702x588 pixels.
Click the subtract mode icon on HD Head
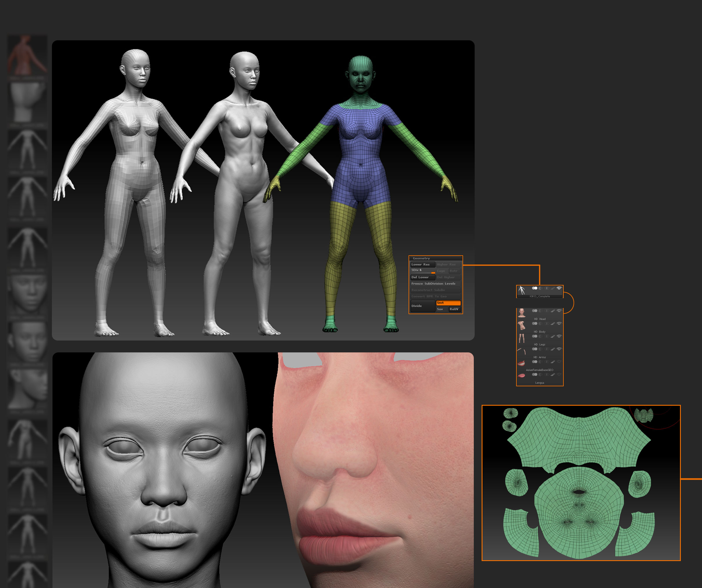540,311
